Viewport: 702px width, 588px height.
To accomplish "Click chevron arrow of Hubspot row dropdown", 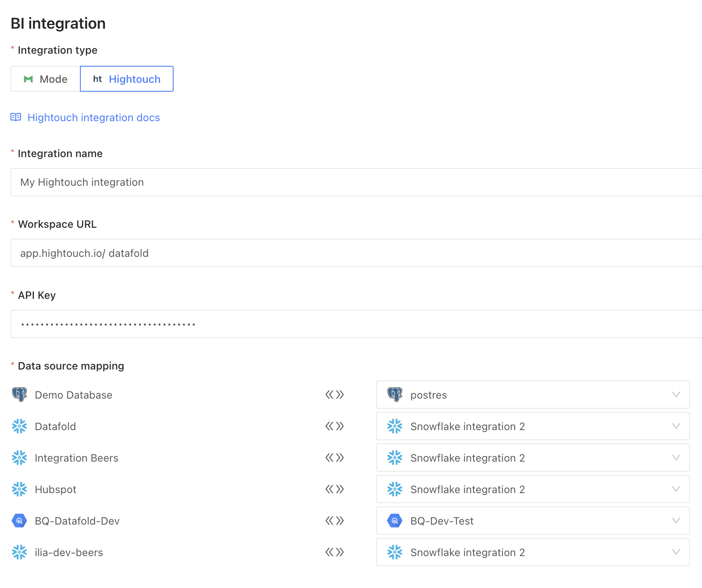I will click(x=676, y=489).
